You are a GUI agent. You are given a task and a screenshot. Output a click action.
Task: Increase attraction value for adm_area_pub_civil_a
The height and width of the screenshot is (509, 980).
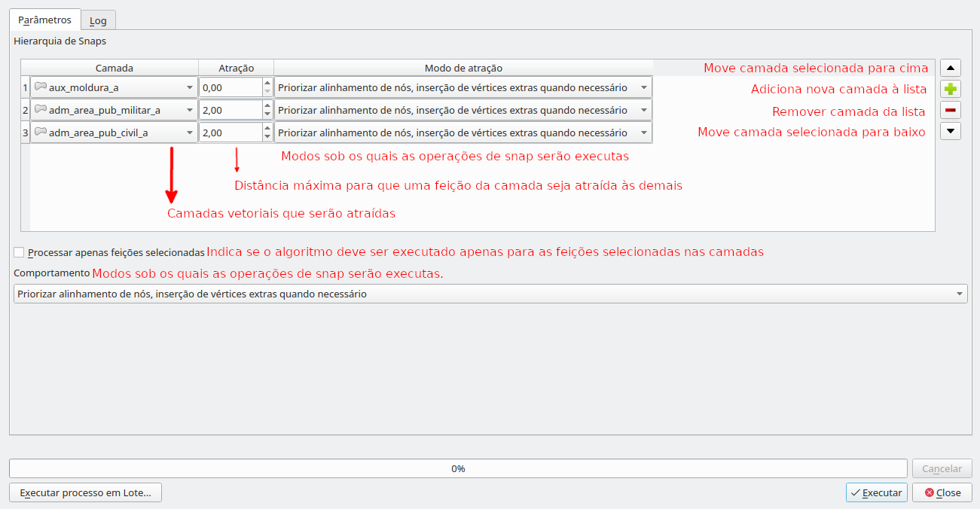click(x=267, y=128)
